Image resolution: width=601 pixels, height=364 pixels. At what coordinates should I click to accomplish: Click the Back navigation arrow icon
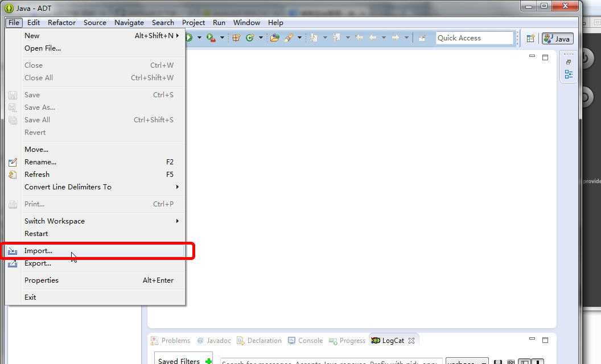click(373, 38)
